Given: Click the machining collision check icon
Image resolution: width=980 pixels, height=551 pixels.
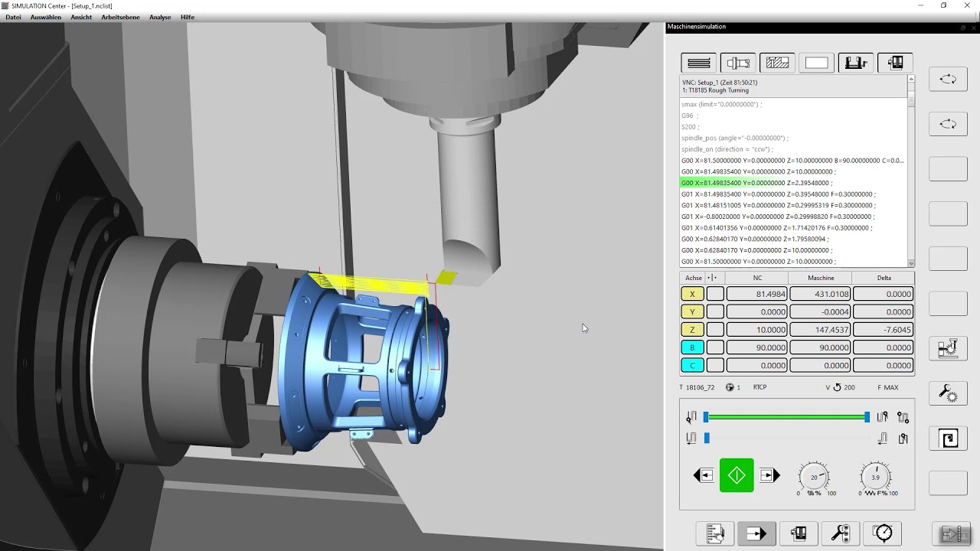Looking at the screenshot, I should [948, 348].
